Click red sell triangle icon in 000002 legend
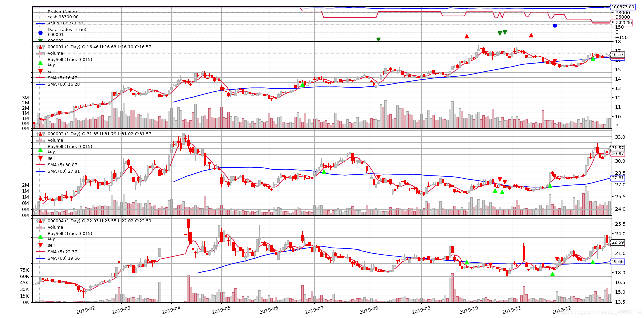The height and width of the screenshot is (318, 644). [x=40, y=158]
